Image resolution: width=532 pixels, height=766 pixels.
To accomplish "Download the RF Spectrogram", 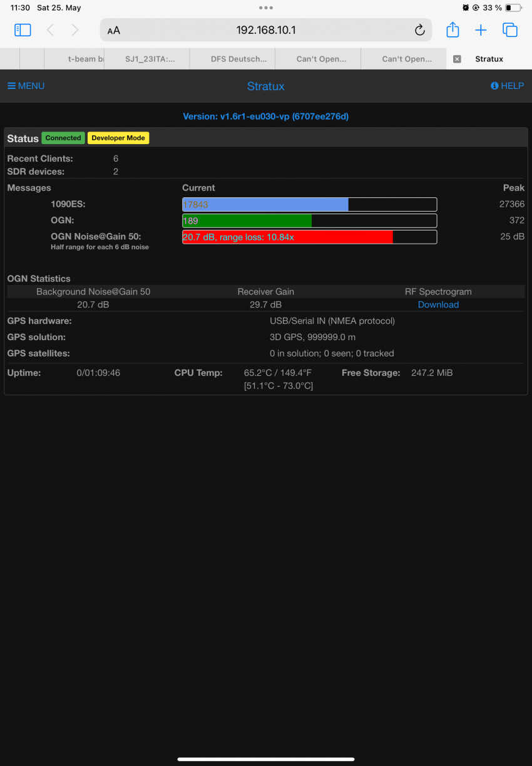I will 438,304.
